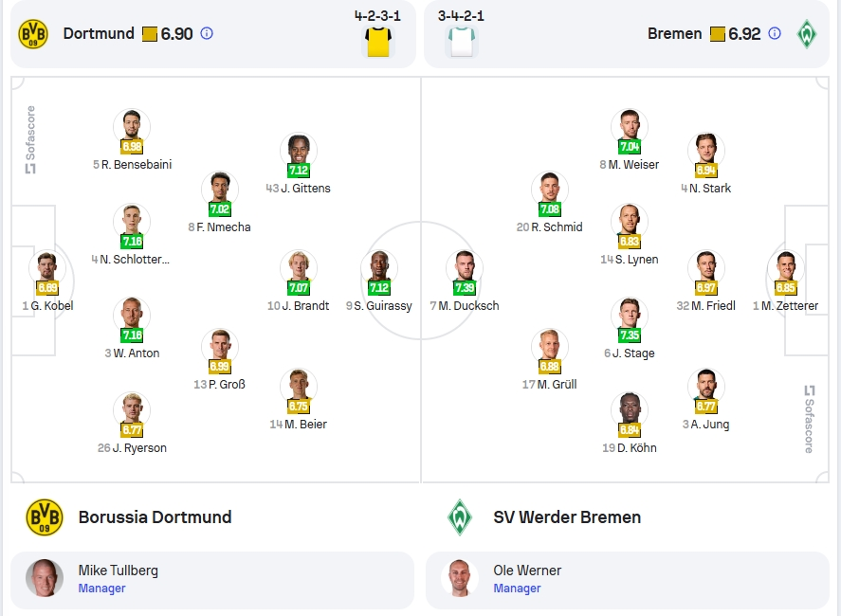This screenshot has height=616, width=841.
Task: Open M. Ducksch's player photo
Action: 465,266
